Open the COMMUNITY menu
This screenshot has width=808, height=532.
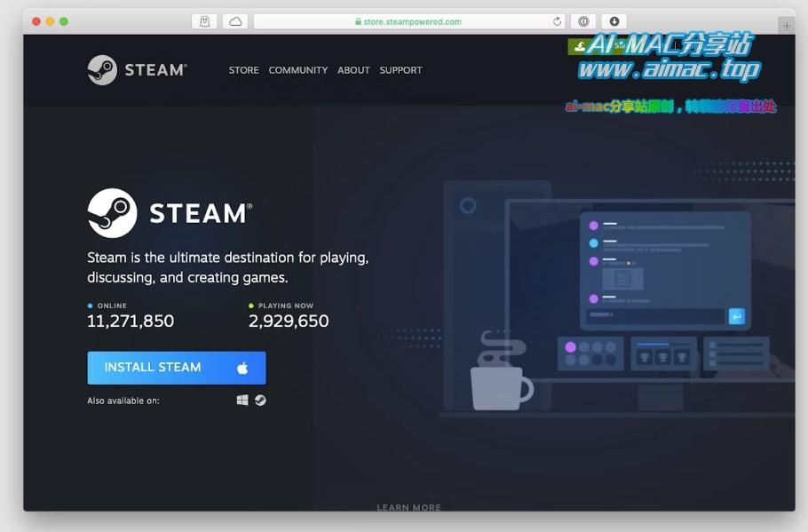pyautogui.click(x=297, y=70)
